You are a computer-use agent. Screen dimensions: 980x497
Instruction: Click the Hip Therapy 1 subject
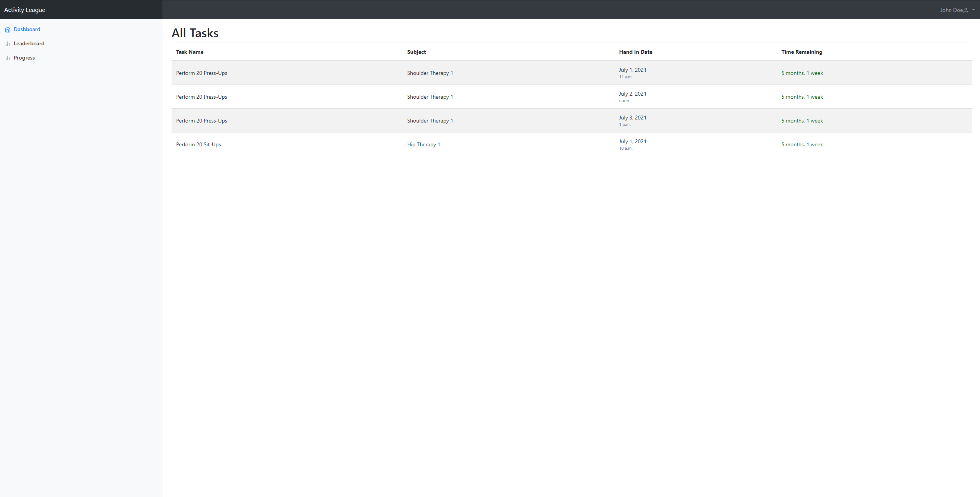click(423, 144)
